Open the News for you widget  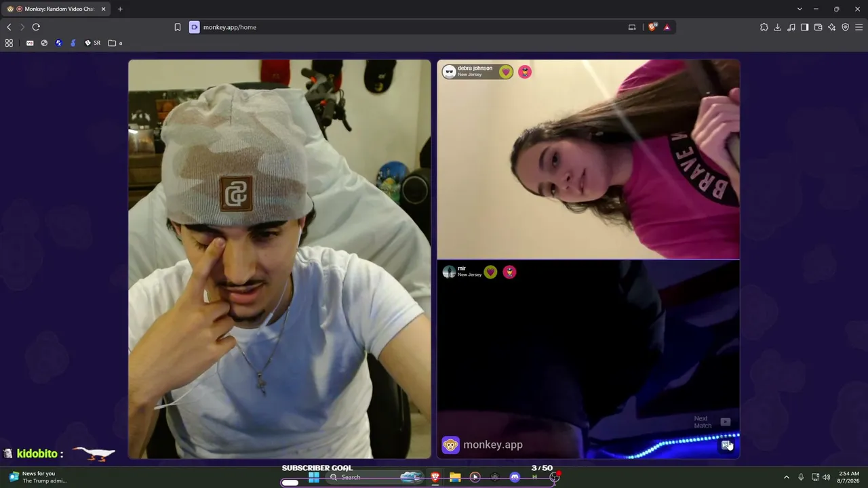pyautogui.click(x=38, y=477)
